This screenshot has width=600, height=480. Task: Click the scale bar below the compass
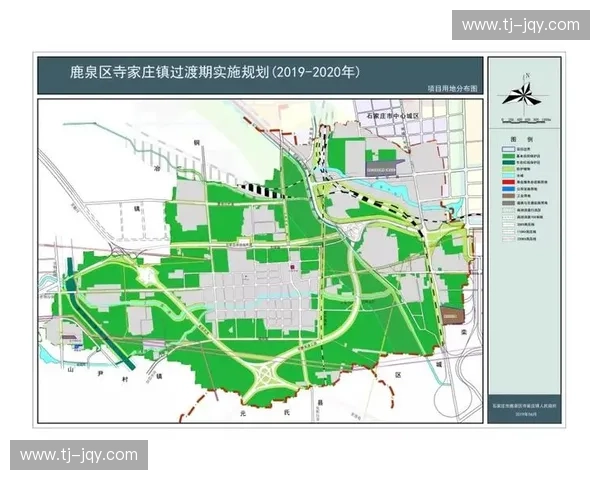tap(526, 120)
